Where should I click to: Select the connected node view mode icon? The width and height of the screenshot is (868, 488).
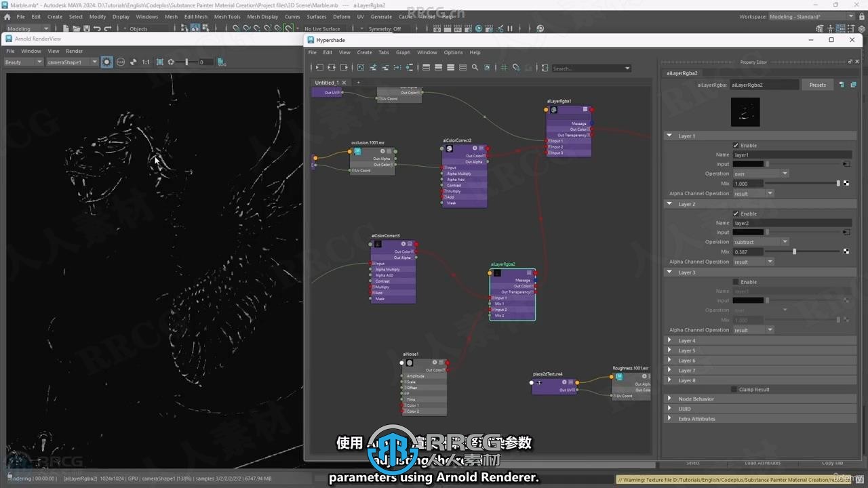point(438,68)
